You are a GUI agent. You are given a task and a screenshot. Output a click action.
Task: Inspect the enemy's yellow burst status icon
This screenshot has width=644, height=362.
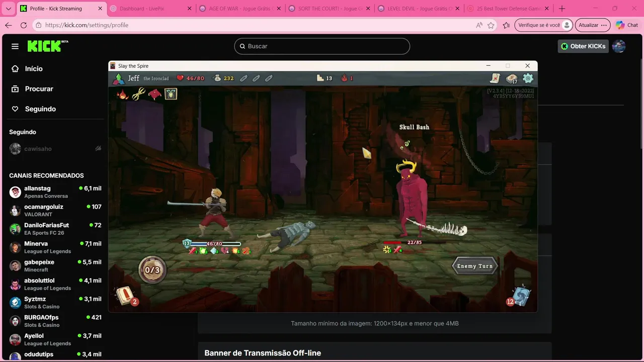click(387, 249)
